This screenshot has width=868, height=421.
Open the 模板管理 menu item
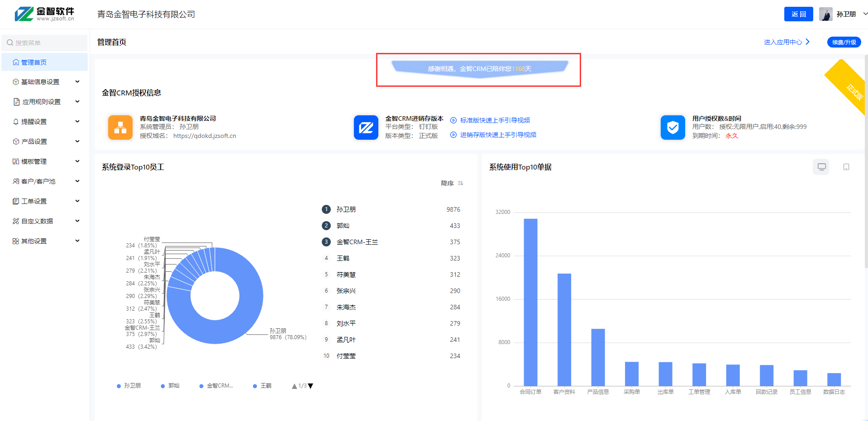tap(44, 161)
